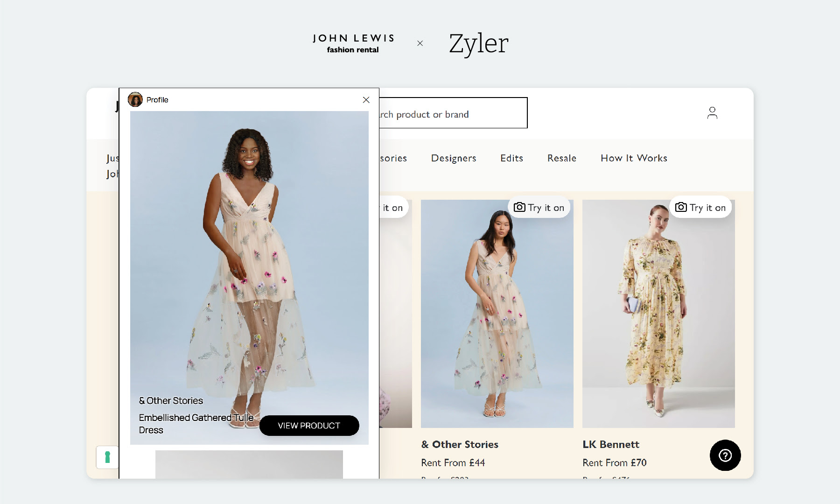Open the Resale menu item
Screen dimensions: 840x504
tap(562, 158)
